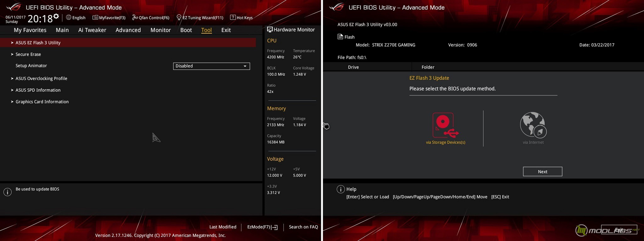Switch to Monitor tab
644x241 pixels.
[x=160, y=30]
